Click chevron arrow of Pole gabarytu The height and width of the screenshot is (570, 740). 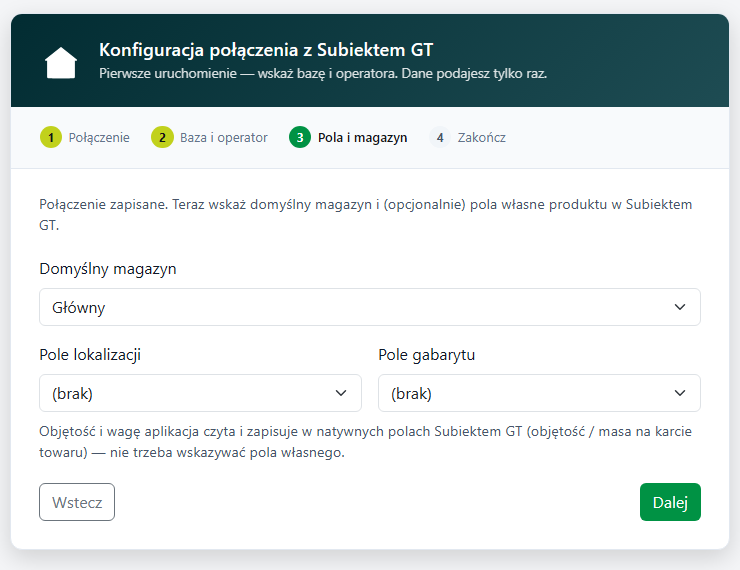point(680,393)
